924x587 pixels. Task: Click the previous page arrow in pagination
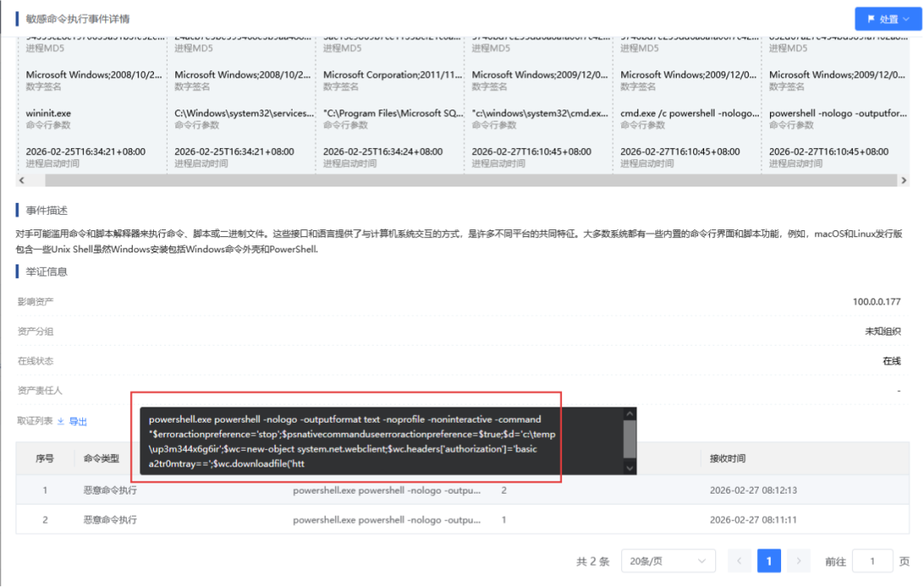tap(738, 560)
